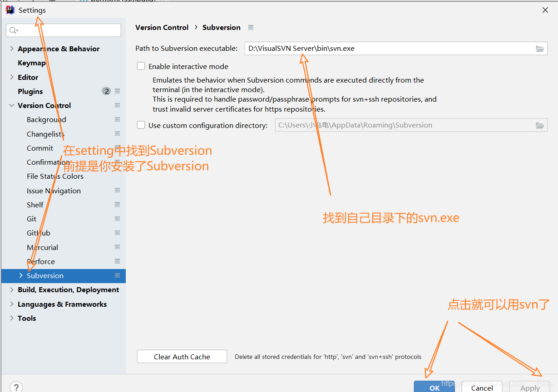The width and height of the screenshot is (558, 392).
Task: Click the Apply button
Action: [x=530, y=387]
